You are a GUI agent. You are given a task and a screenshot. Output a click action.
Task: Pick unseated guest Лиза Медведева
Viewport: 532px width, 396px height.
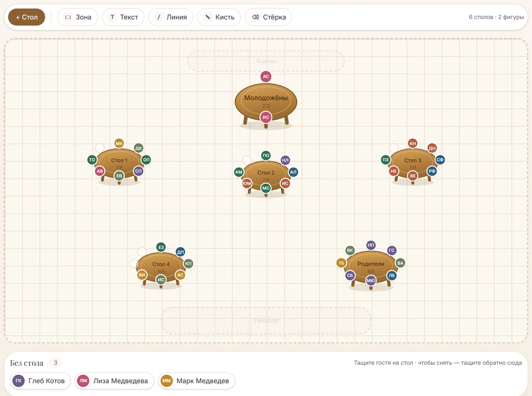(x=114, y=381)
